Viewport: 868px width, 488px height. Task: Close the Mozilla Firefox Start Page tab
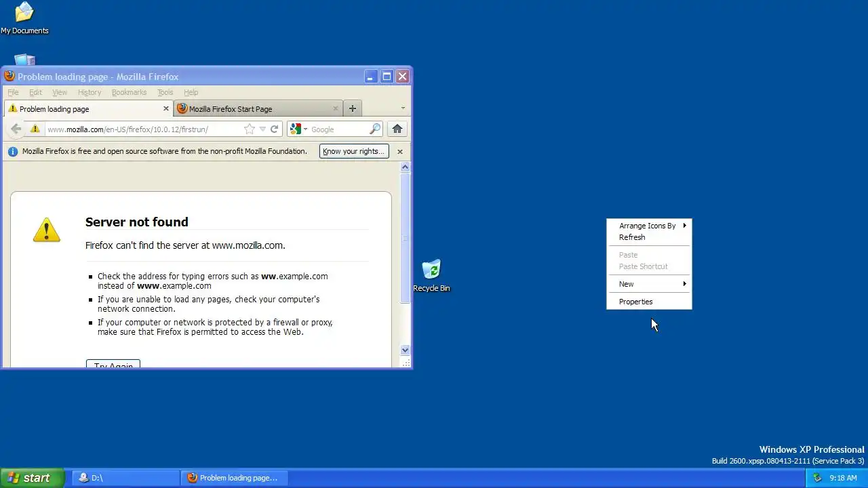click(336, 108)
